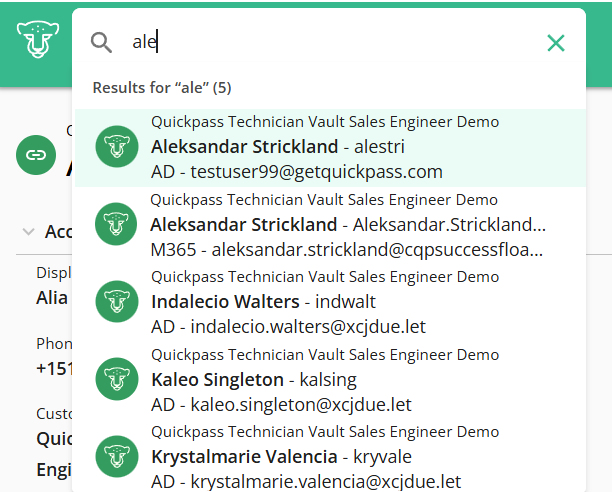Click avatar icon beside Indalecio Walters
612x492 pixels.
(x=116, y=301)
